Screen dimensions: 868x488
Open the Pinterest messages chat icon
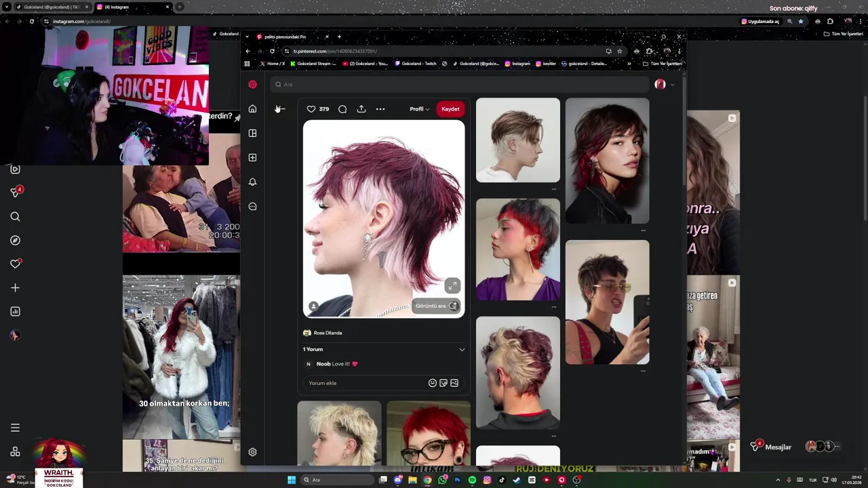pos(252,207)
